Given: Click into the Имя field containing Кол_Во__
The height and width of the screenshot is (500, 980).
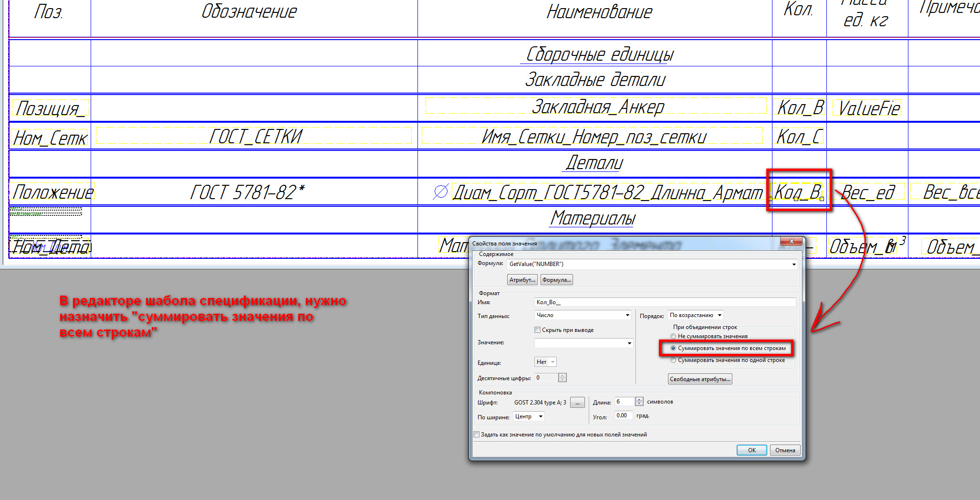Looking at the screenshot, I should click(665, 302).
